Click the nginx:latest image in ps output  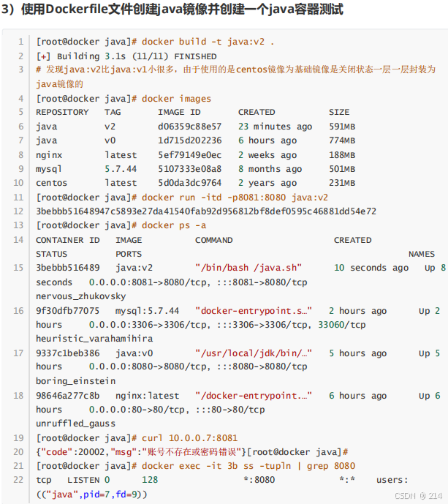coord(148,396)
